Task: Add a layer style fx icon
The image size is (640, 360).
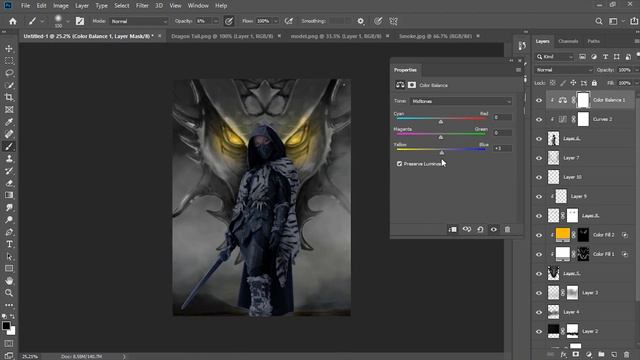Action: click(x=564, y=355)
